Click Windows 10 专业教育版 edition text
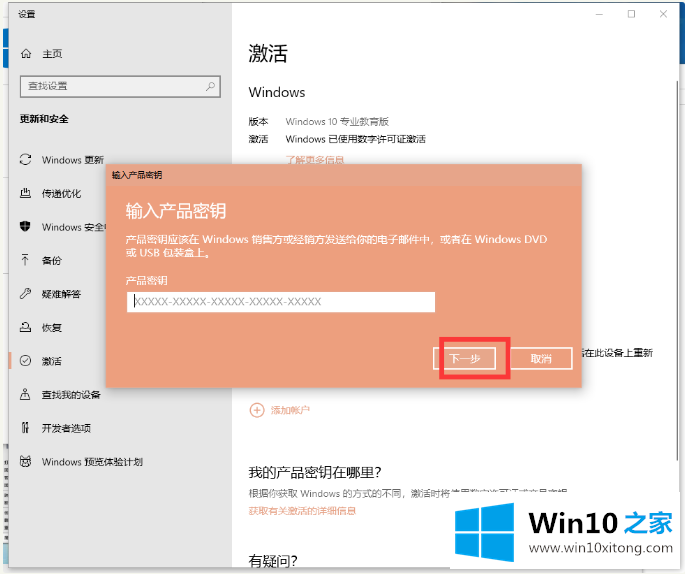685x574 pixels. 337,121
